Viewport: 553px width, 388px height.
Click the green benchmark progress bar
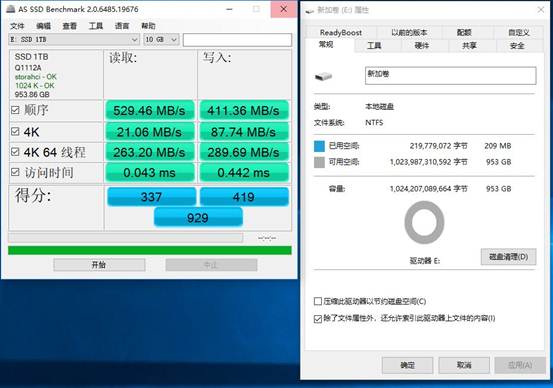(x=150, y=250)
